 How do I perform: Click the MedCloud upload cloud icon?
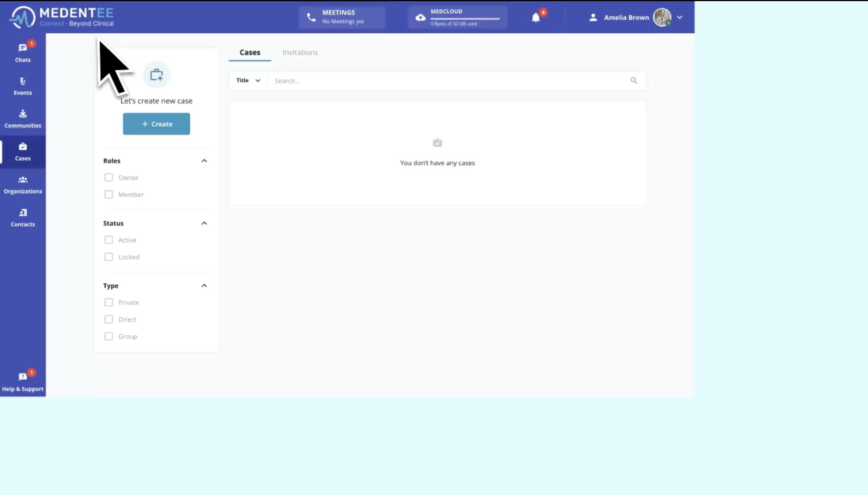(x=421, y=17)
